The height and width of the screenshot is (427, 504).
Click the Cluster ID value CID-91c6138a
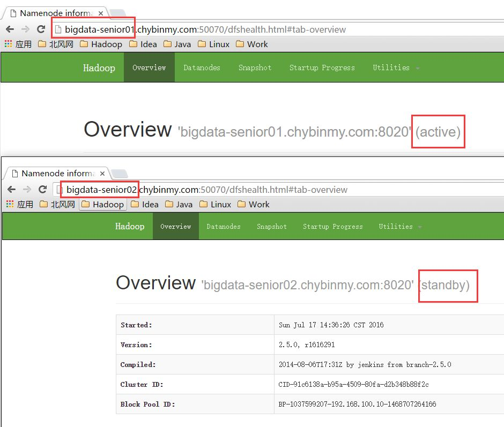[x=353, y=384]
